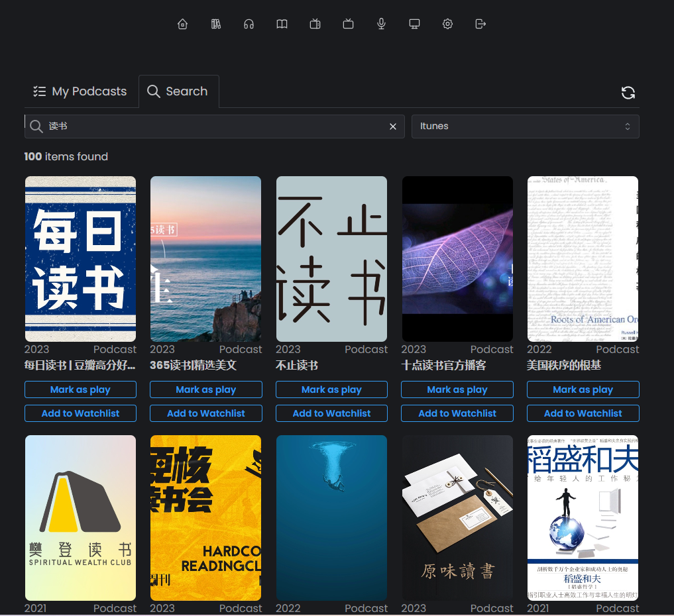The width and height of the screenshot is (674, 616).
Task: Expand the Itunes source dropdown
Action: (x=525, y=127)
